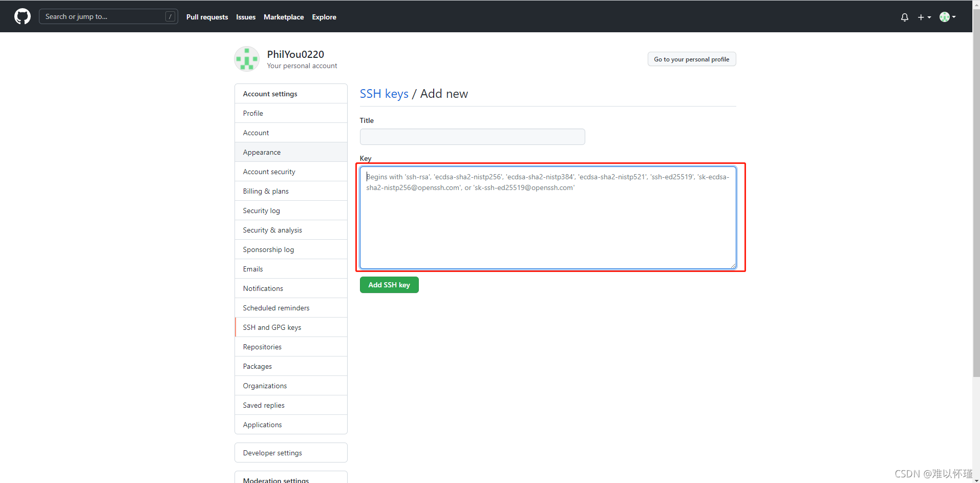Open Billing & plans in sidebar
The width and height of the screenshot is (980, 483).
pos(291,191)
